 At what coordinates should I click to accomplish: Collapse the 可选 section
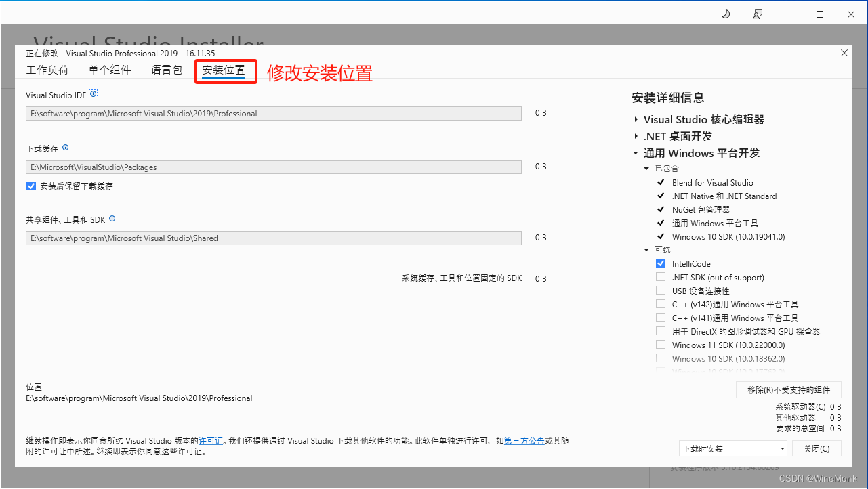point(647,250)
